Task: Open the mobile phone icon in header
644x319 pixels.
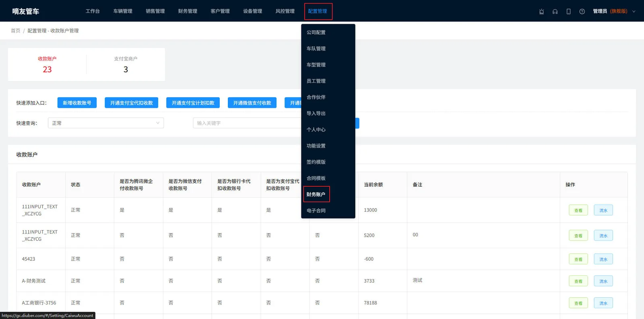Action: pos(568,12)
